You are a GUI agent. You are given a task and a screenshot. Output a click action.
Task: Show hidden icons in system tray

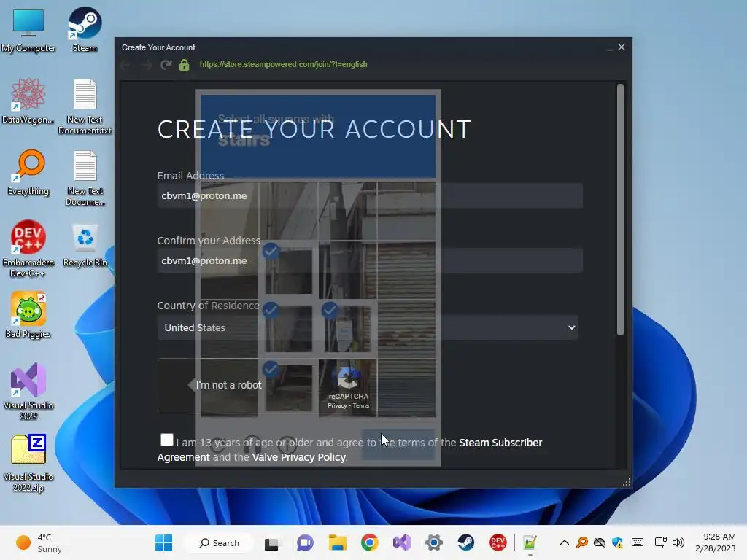(565, 542)
